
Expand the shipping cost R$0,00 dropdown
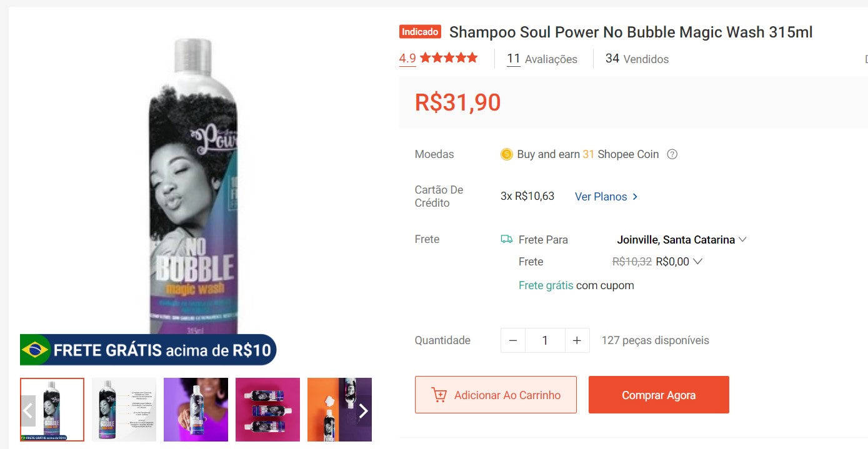(679, 262)
